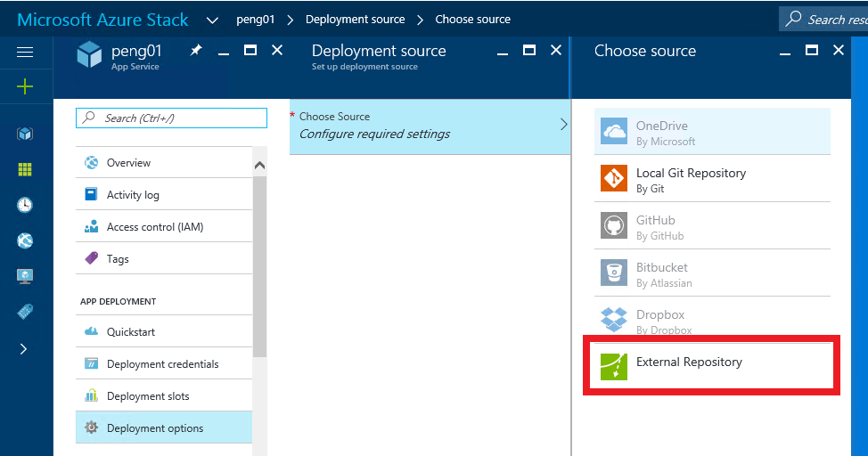Image resolution: width=868 pixels, height=456 pixels.
Task: Click chevron on Choose Source row
Action: [563, 125]
